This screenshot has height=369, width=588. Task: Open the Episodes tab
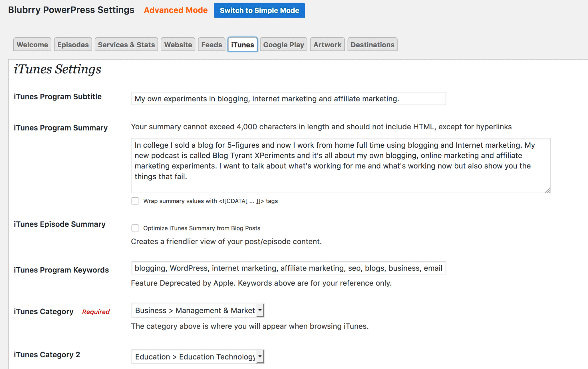click(x=73, y=45)
